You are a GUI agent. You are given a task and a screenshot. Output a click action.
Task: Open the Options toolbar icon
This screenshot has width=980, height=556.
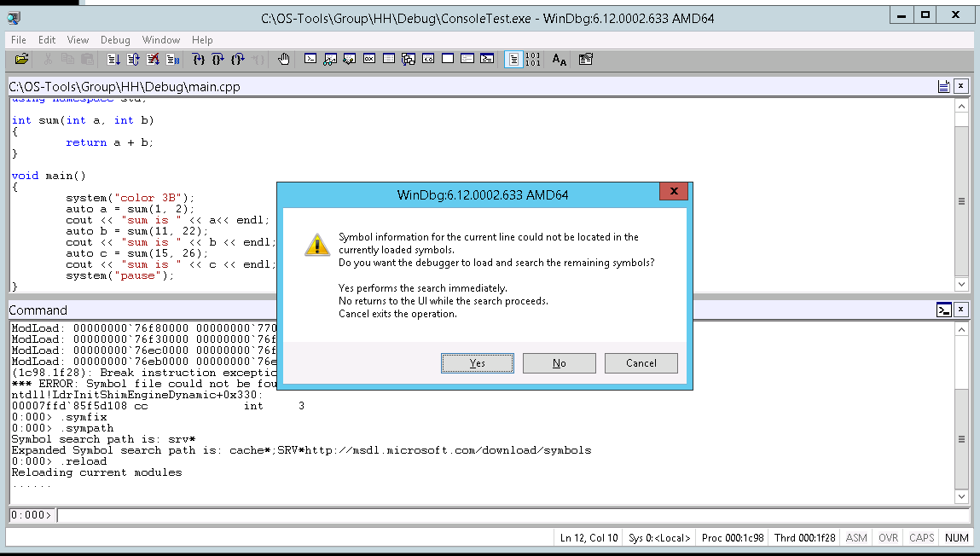pyautogui.click(x=586, y=60)
